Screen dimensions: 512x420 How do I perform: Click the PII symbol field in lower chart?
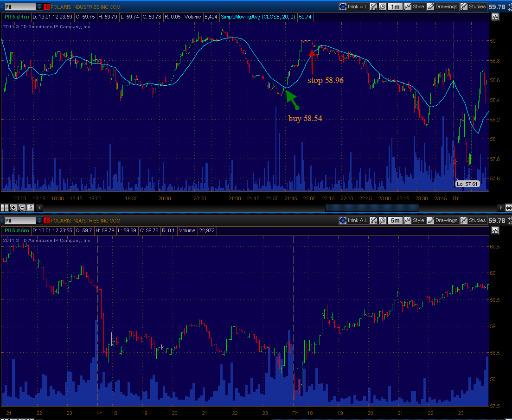click(x=20, y=220)
